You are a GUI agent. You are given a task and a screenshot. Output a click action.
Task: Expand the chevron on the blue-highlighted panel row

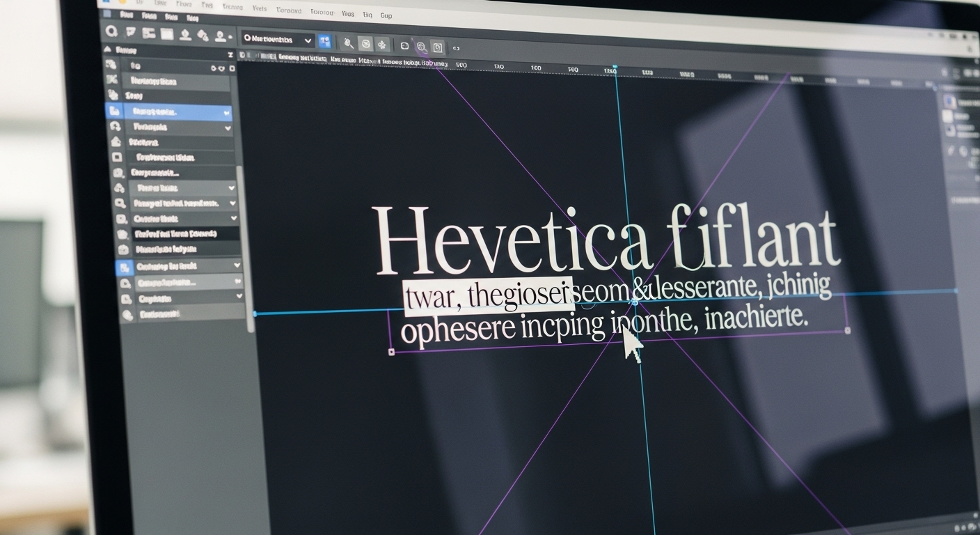(226, 112)
